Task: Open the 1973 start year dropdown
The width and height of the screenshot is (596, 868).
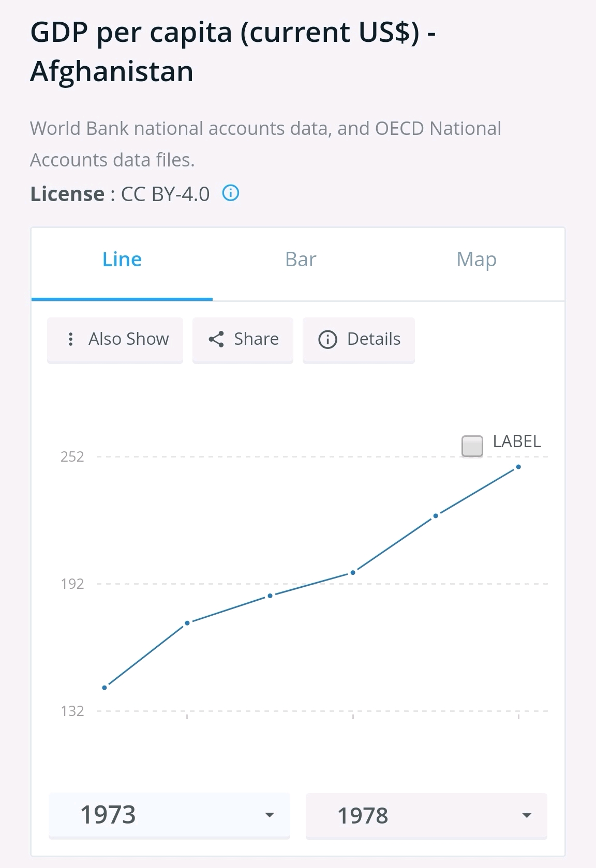Action: (x=169, y=815)
